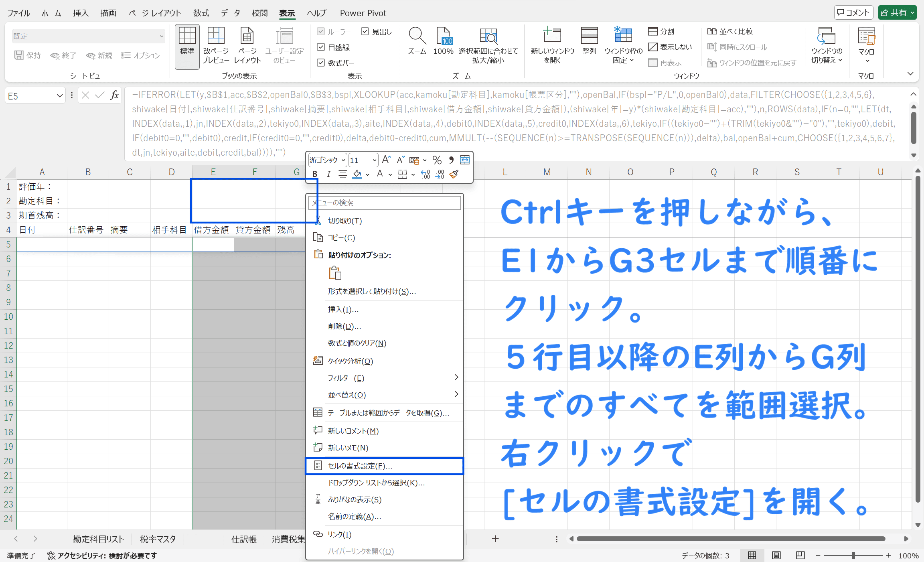Open the ファイル tab
The height and width of the screenshot is (562, 924).
tap(18, 13)
